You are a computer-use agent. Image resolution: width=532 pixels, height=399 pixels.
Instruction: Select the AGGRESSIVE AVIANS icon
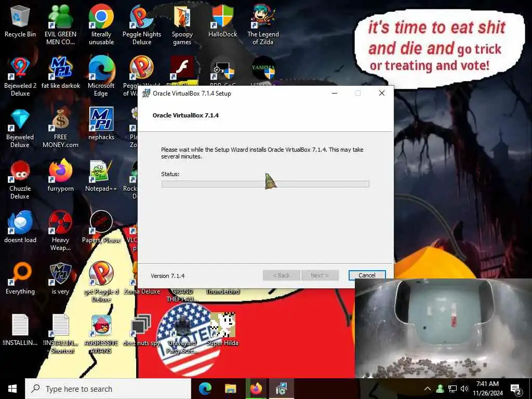(101, 334)
